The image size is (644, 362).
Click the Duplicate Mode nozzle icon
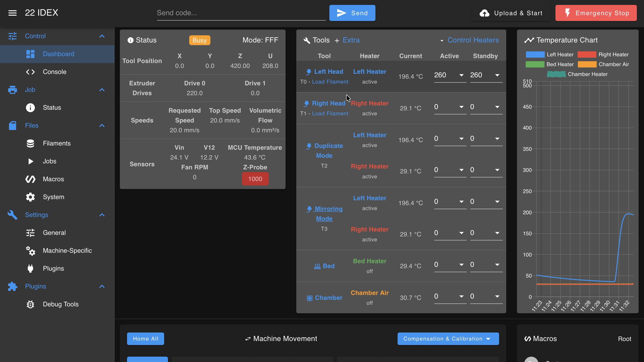pyautogui.click(x=309, y=146)
